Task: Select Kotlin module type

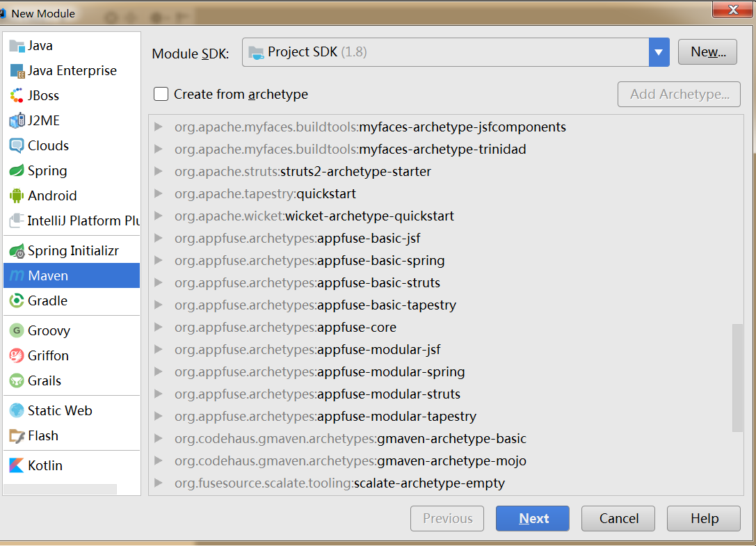Action: point(72,465)
